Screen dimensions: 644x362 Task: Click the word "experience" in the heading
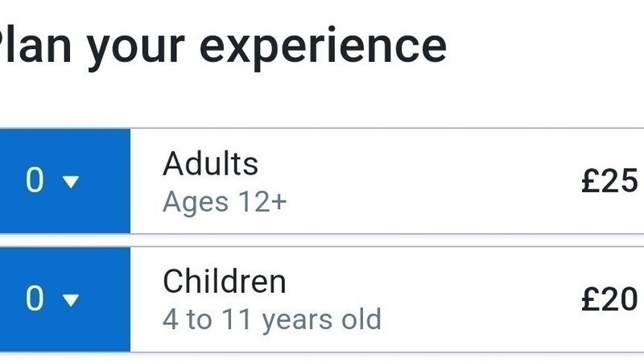coord(338,46)
